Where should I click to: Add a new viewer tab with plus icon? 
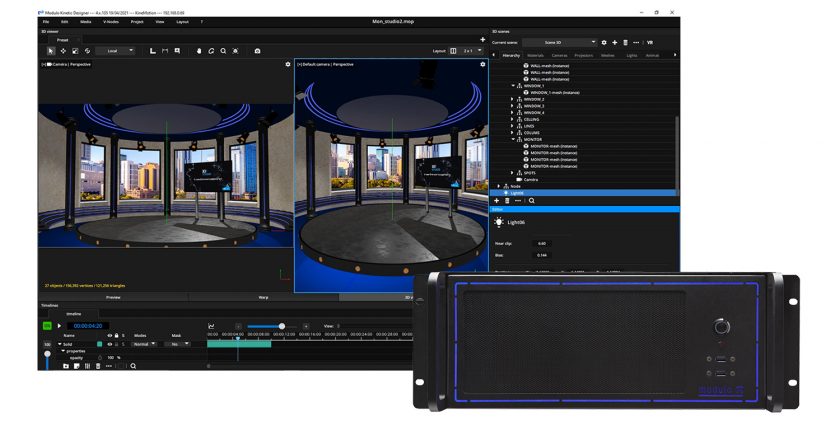coord(483,40)
